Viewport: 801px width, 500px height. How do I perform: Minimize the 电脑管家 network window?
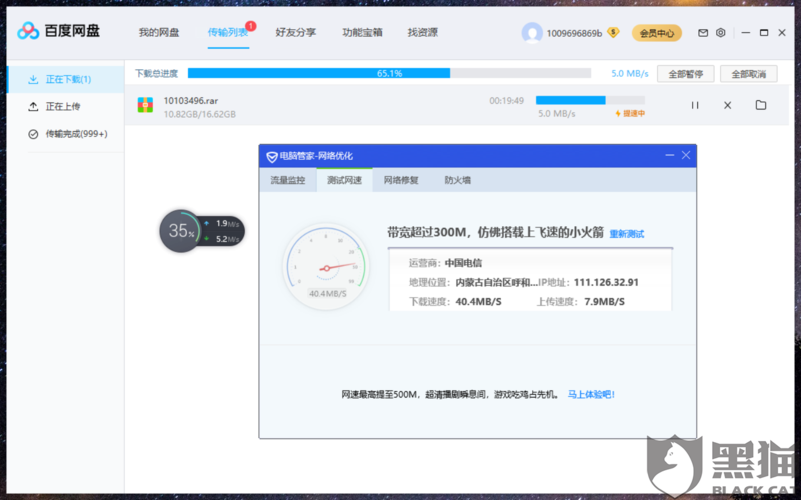click(x=669, y=155)
